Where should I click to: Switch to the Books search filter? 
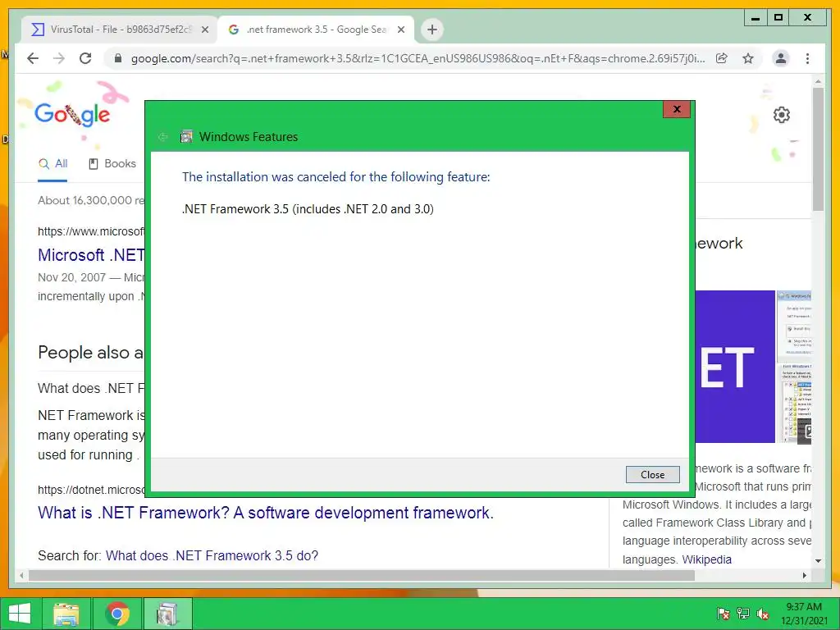[x=112, y=164]
